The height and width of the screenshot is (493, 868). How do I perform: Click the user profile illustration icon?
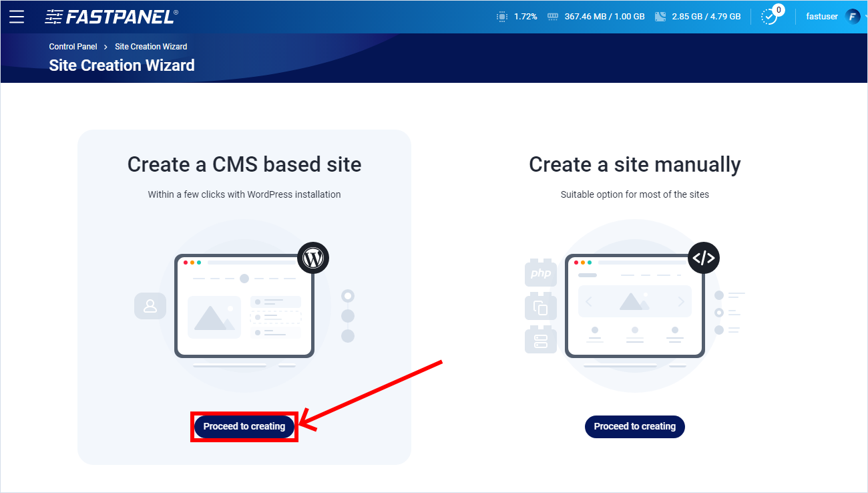click(150, 306)
